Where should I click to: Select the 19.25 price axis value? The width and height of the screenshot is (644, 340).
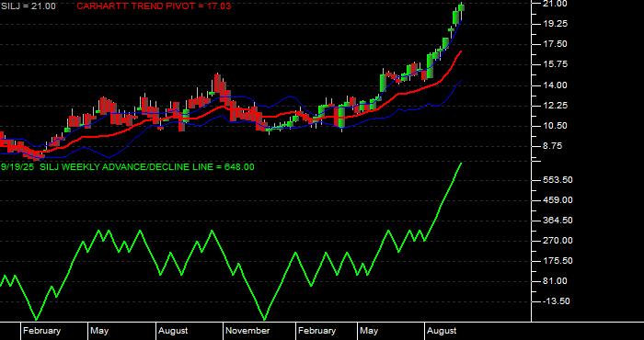[x=555, y=24]
